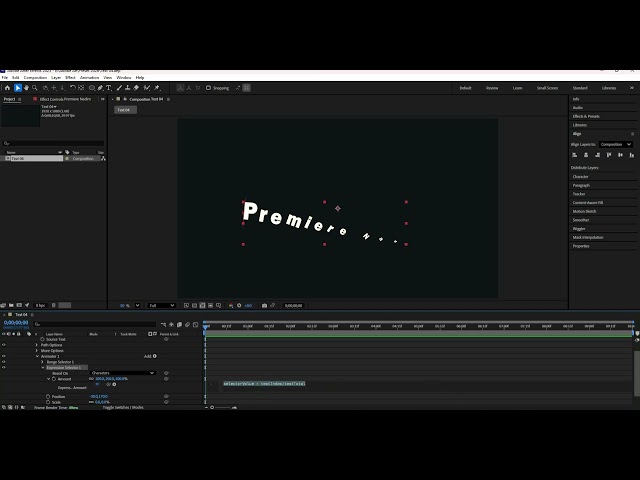Toggle stopwatch for Amount property

tap(54, 379)
